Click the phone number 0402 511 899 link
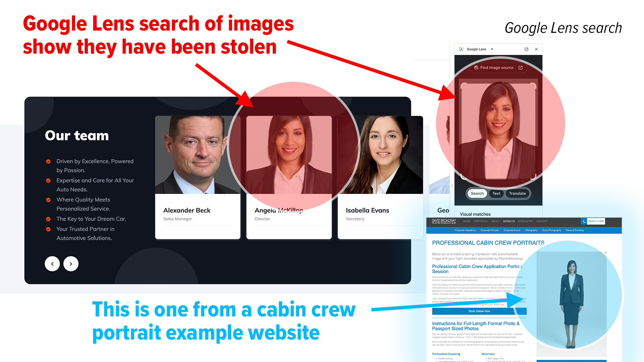 tap(596, 221)
